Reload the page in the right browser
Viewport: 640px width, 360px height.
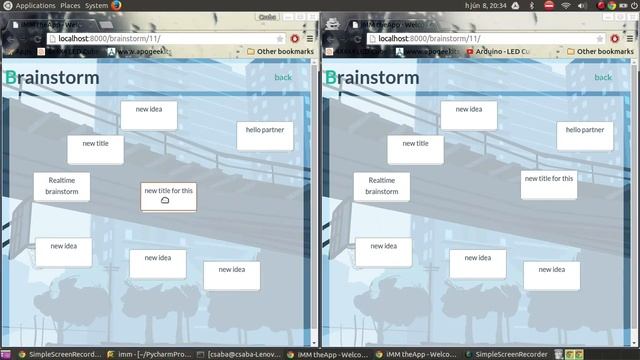[358, 39]
